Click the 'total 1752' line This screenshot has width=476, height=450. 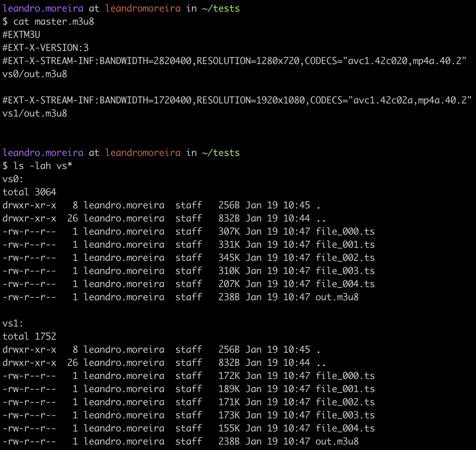(x=29, y=337)
